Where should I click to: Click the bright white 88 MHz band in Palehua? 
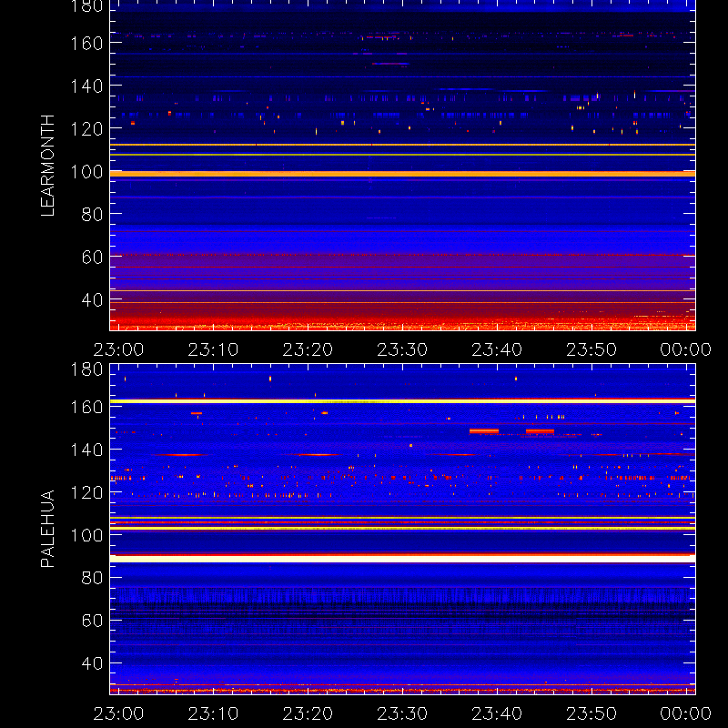pos(402,559)
